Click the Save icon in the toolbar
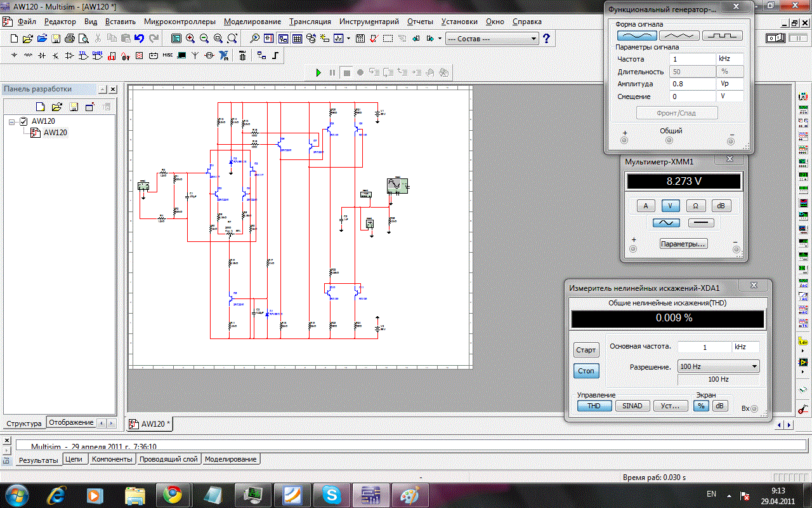 pos(55,38)
